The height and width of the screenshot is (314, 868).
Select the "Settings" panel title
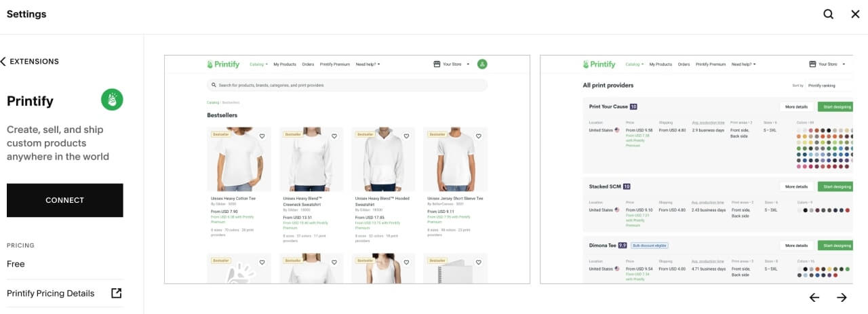click(x=26, y=14)
